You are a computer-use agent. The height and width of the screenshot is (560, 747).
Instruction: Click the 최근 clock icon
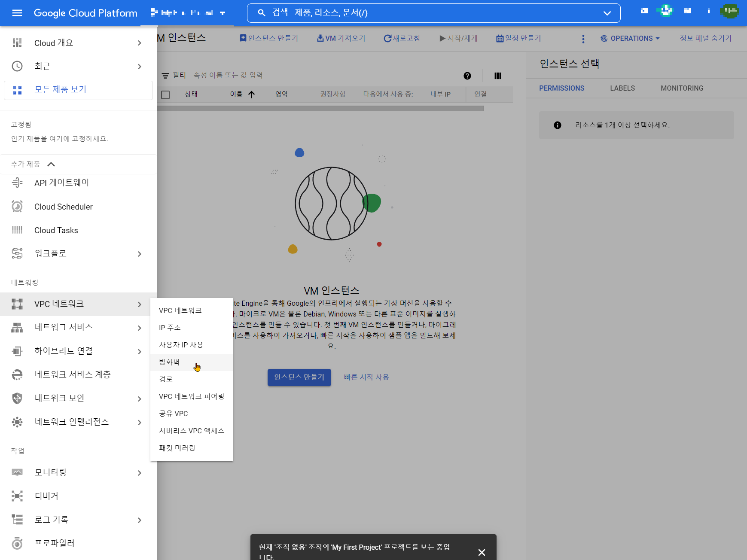pos(17,66)
